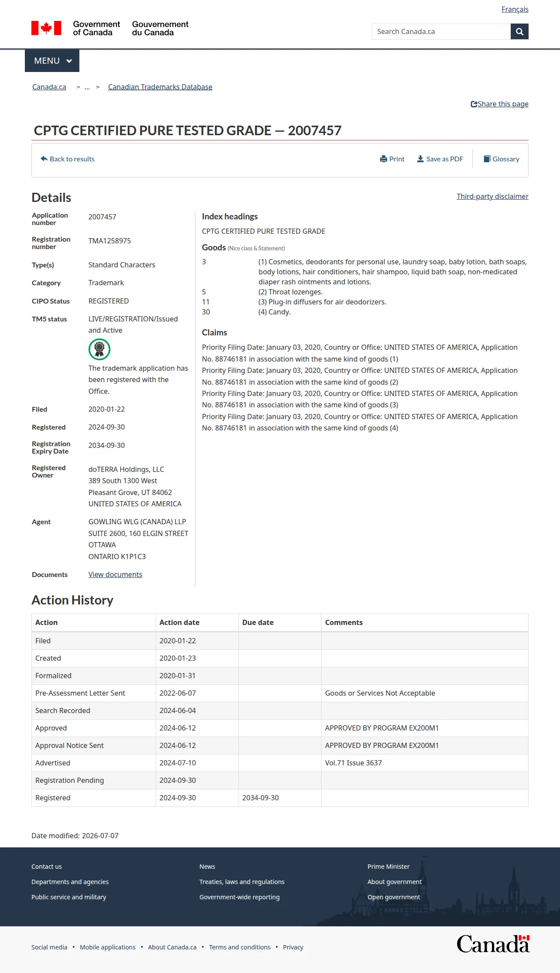
Task: Click the Throat lozenges goods entry
Action: 290,292
